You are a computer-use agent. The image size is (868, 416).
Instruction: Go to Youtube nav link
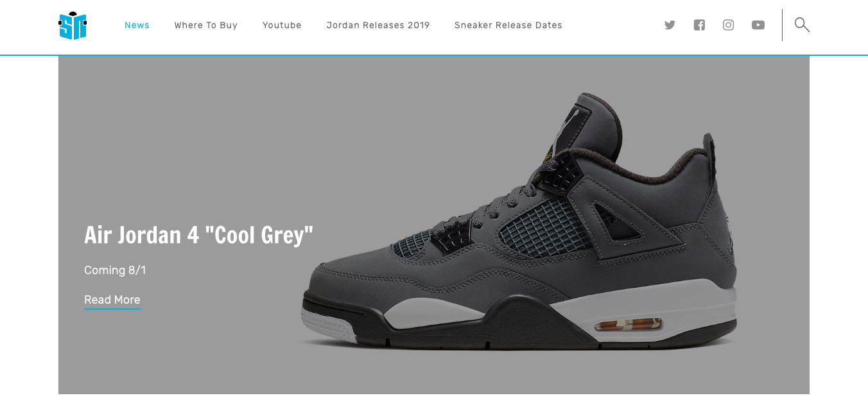282,25
